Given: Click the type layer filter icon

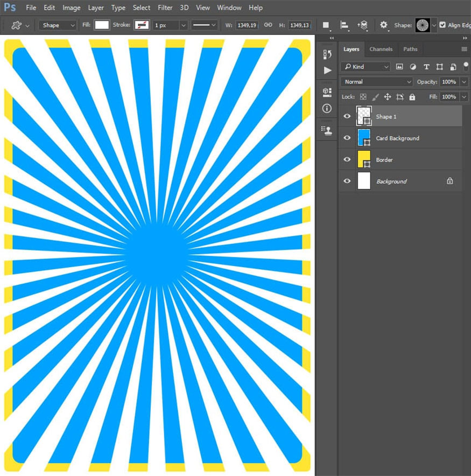Looking at the screenshot, I should click(x=426, y=67).
